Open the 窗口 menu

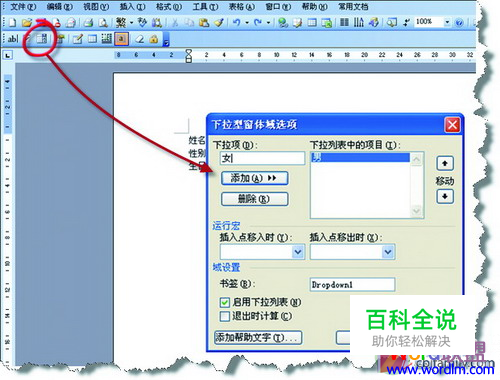tap(278, 7)
